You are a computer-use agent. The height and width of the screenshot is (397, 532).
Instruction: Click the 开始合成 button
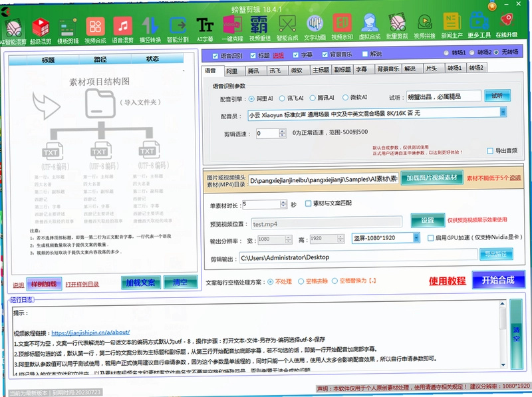click(x=498, y=280)
